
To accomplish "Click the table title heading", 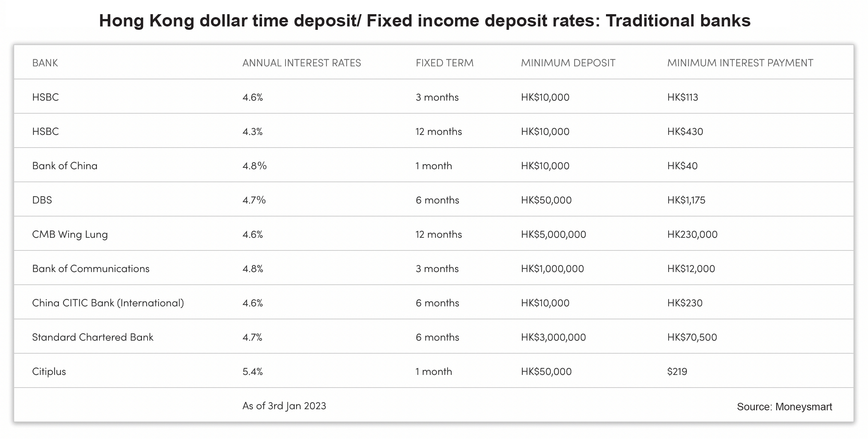I will [x=425, y=20].
